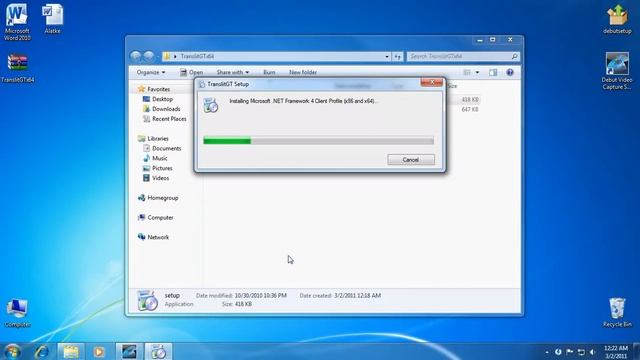
Task: Click TranslitGTx64 in address bar
Action: 197,56
